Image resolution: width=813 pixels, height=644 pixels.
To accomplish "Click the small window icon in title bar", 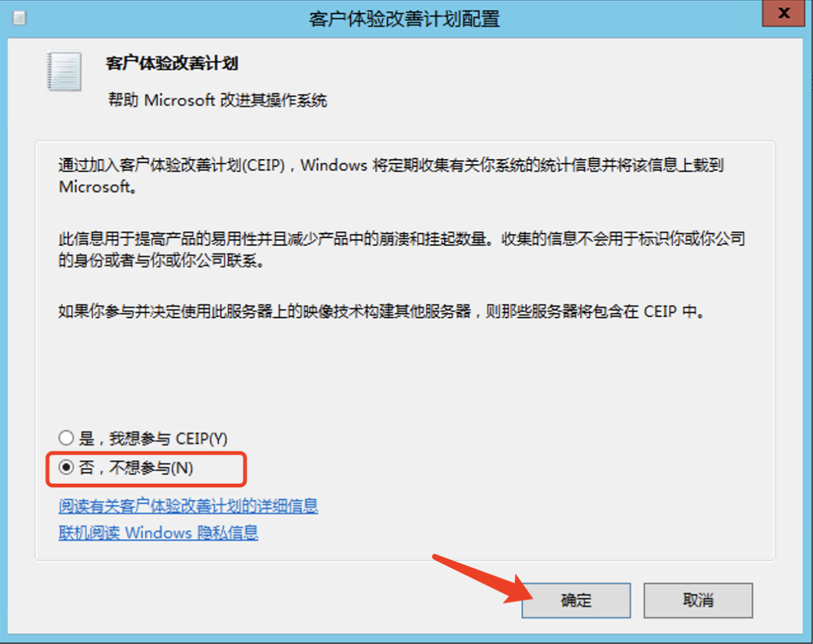I will tap(19, 18).
